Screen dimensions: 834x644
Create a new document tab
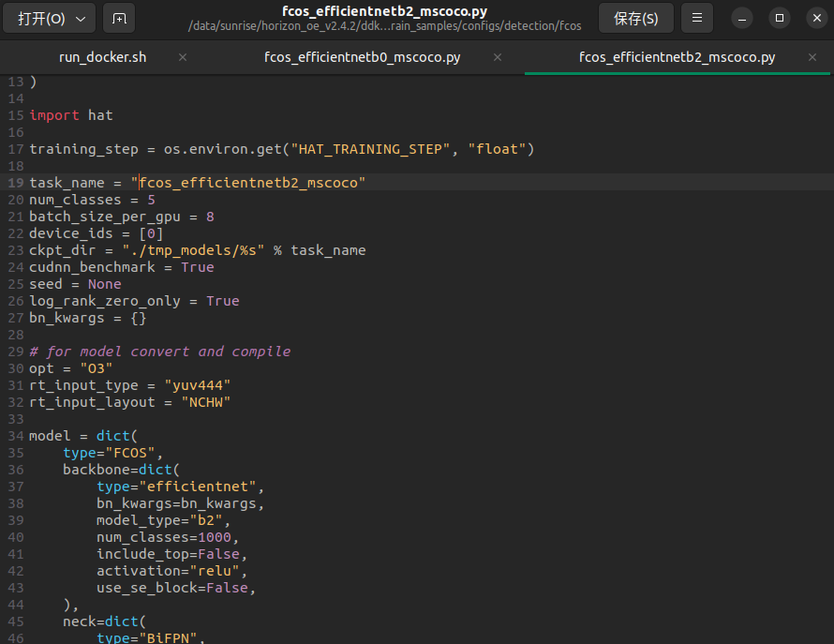(118, 18)
